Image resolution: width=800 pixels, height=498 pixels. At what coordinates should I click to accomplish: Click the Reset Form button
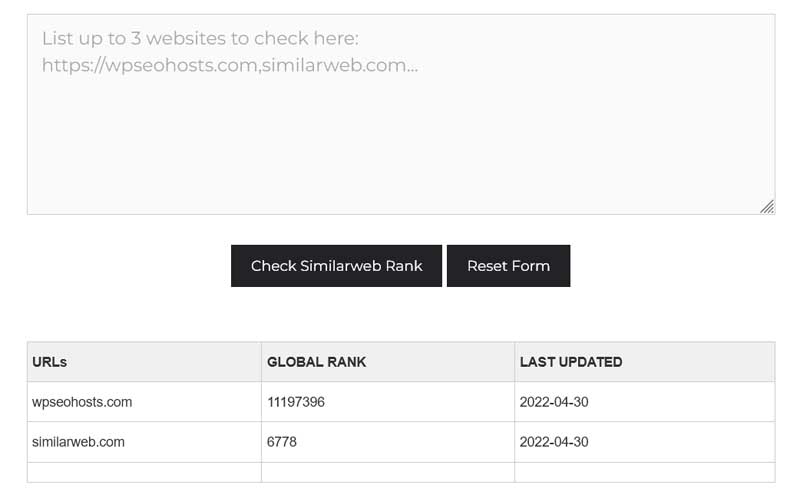pyautogui.click(x=509, y=266)
